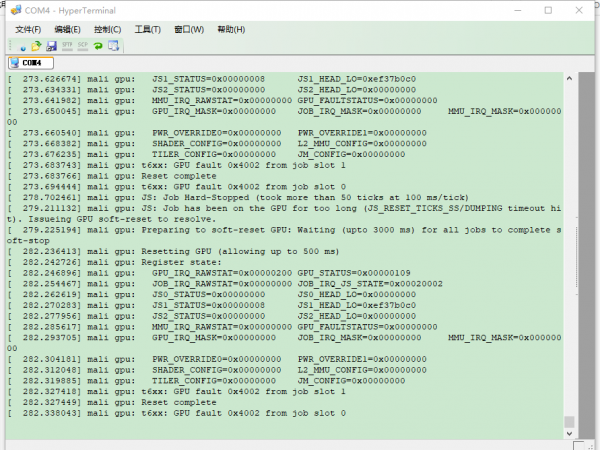The height and width of the screenshot is (450, 600).
Task: Click the SCP toolbar button
Action: (82, 46)
